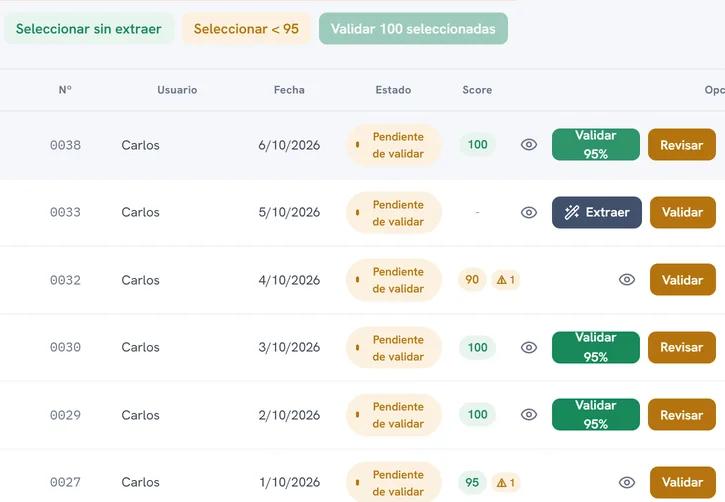This screenshot has height=502, width=725.
Task: Click user Carlos in row 0030
Action: tap(141, 347)
